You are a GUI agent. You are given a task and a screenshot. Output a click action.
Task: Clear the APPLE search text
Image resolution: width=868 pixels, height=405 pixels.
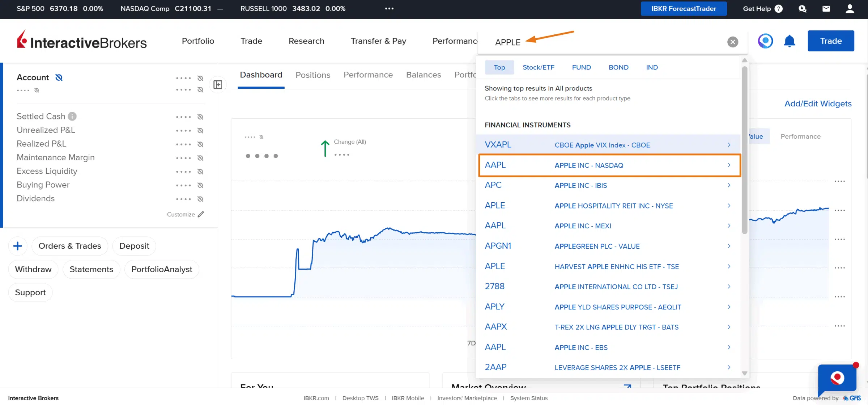coord(733,42)
